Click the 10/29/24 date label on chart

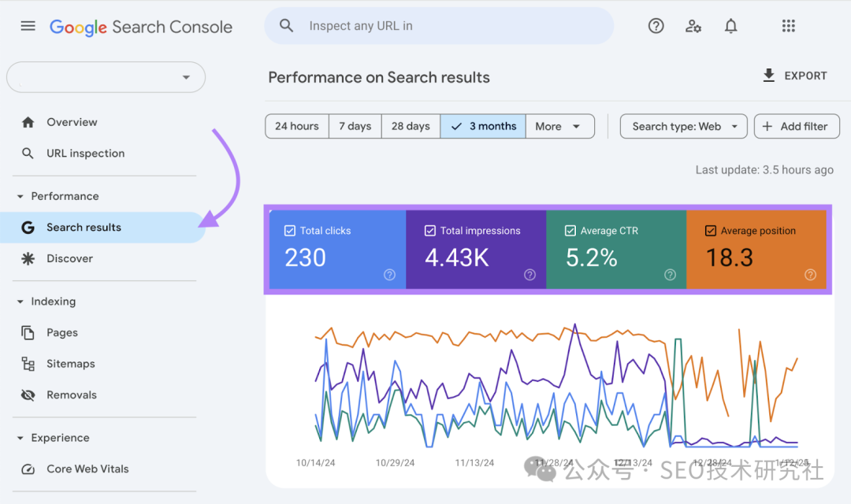pos(395,463)
